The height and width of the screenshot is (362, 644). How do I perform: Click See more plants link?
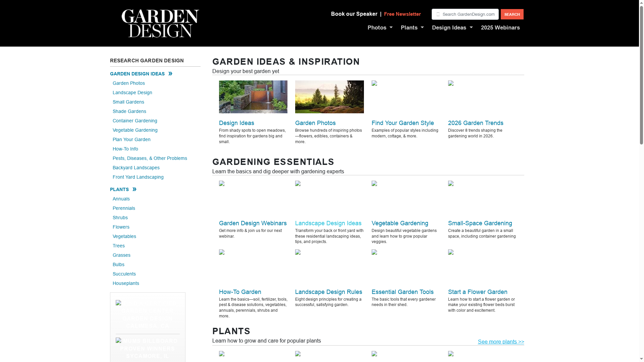(501, 342)
